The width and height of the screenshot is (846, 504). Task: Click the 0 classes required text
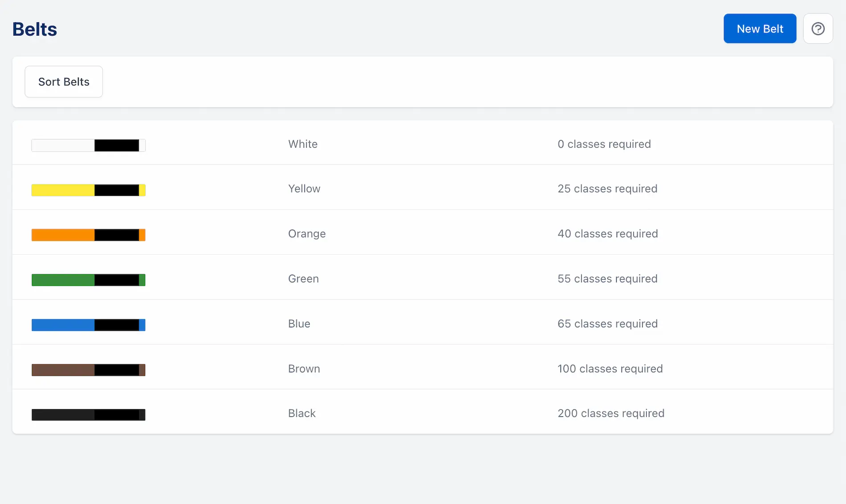(x=604, y=144)
